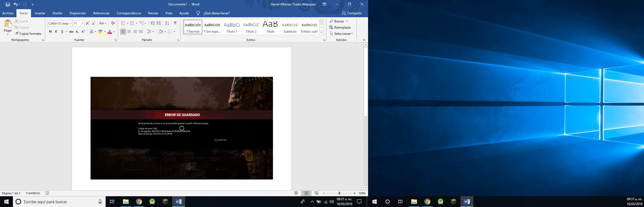The image size is (644, 207).
Task: Zoom in with the plus icon
Action: [355, 193]
